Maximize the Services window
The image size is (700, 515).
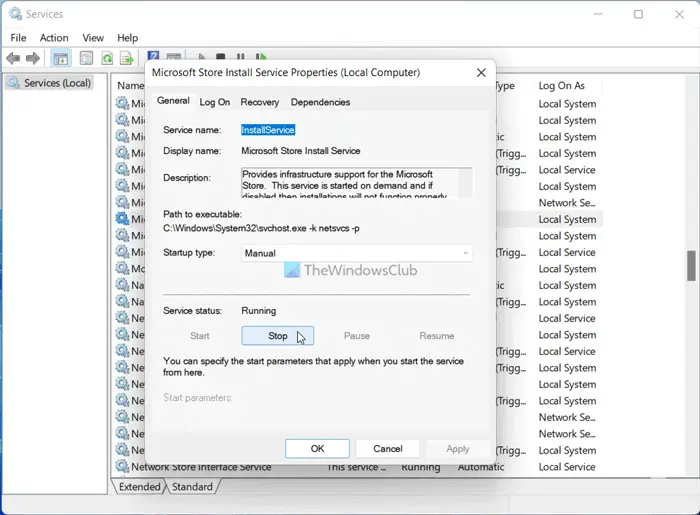point(638,14)
